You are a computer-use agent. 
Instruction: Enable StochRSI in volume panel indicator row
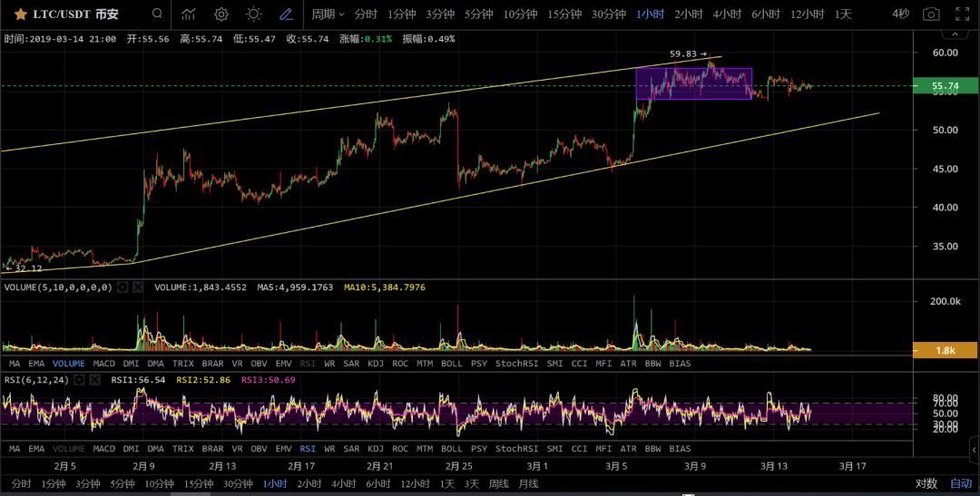517,363
